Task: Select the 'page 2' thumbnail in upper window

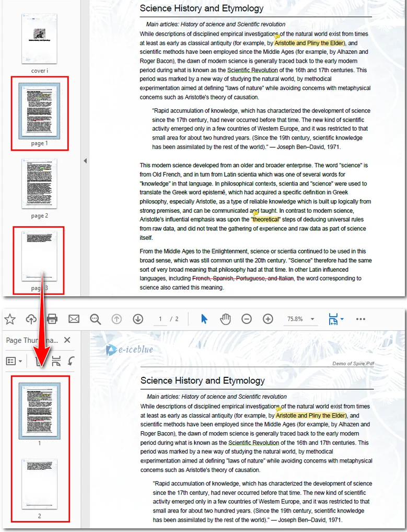Action: click(39, 183)
